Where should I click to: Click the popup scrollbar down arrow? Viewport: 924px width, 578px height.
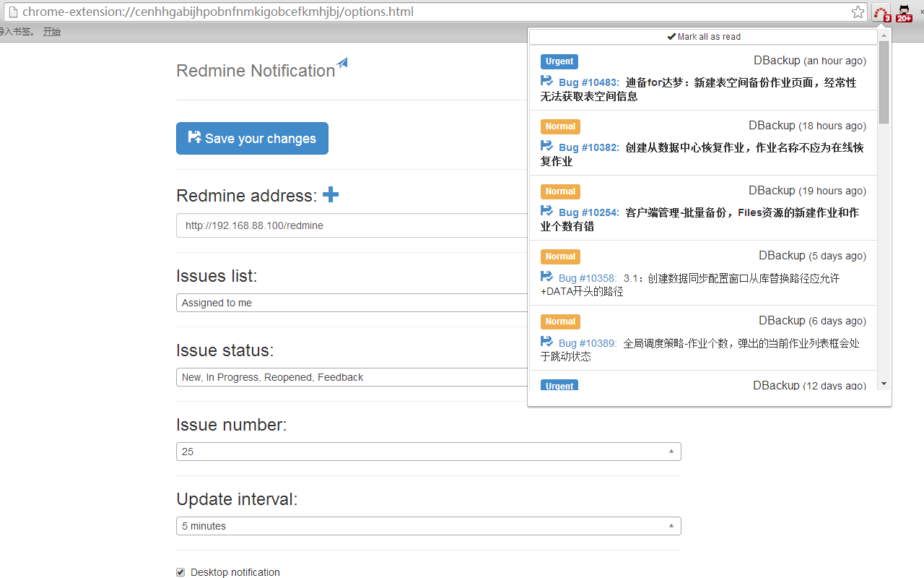pos(884,384)
